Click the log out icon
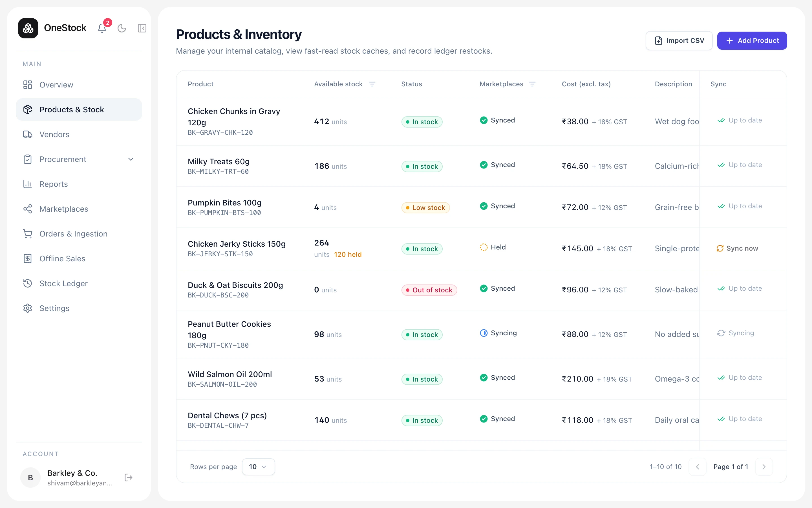The width and height of the screenshot is (812, 508). 129,478
